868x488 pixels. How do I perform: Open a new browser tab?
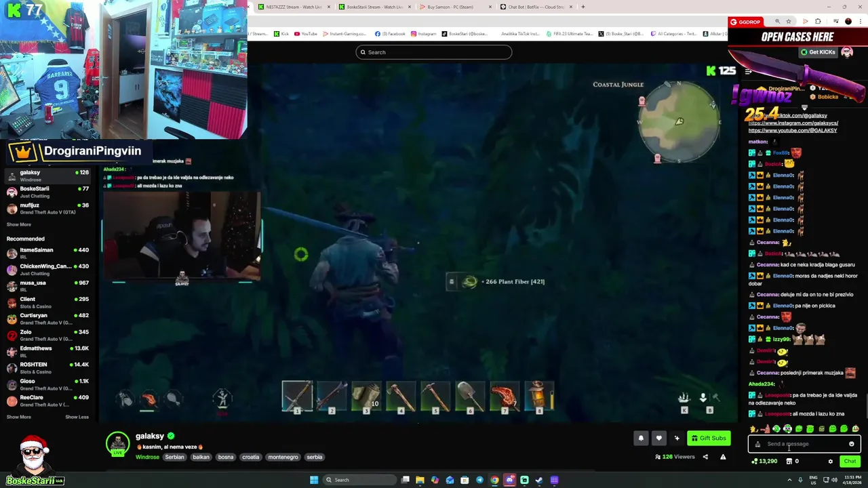(583, 7)
